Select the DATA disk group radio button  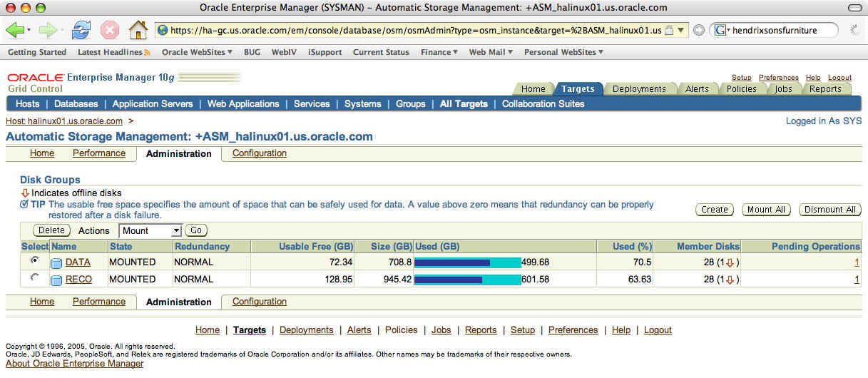(x=34, y=261)
